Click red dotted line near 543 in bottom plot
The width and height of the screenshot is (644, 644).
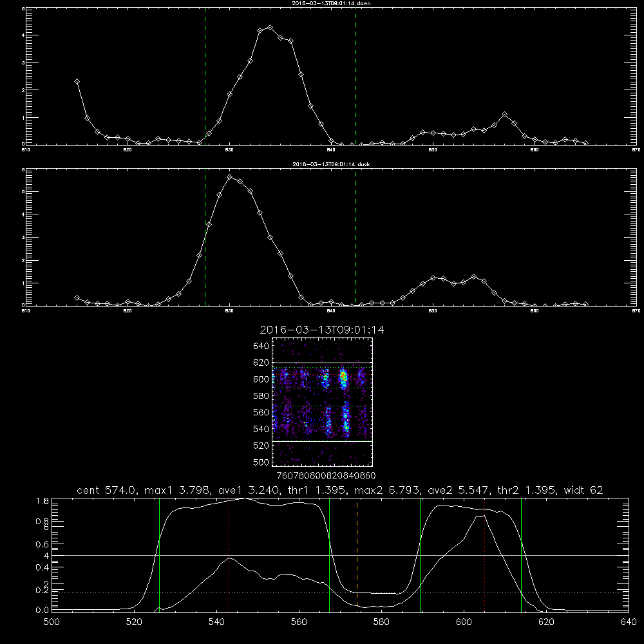[229, 554]
